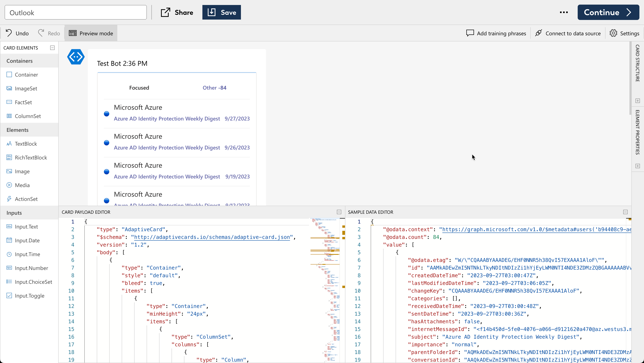
Task: Click the "version": "1.2" line
Action: [123, 245]
